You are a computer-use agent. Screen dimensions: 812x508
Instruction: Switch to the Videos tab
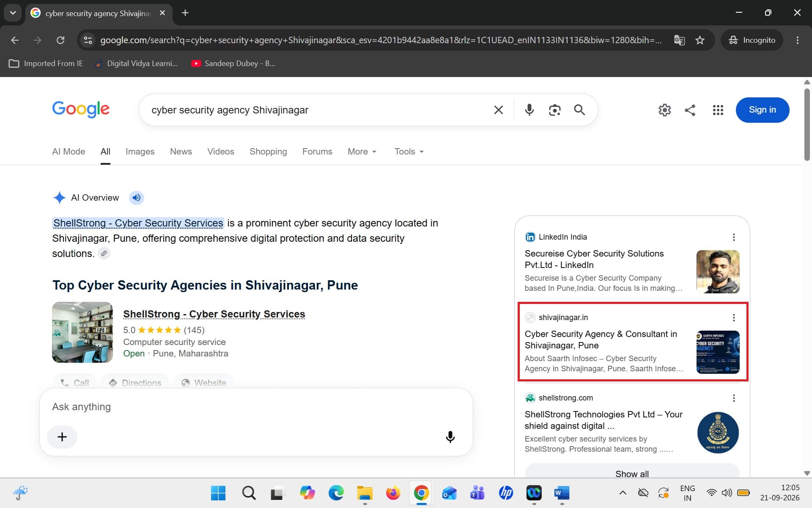pos(221,152)
